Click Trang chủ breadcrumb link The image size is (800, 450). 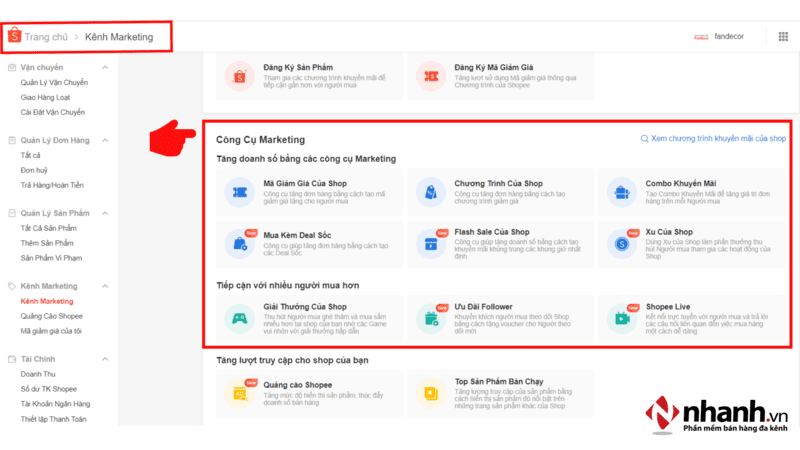click(x=48, y=37)
